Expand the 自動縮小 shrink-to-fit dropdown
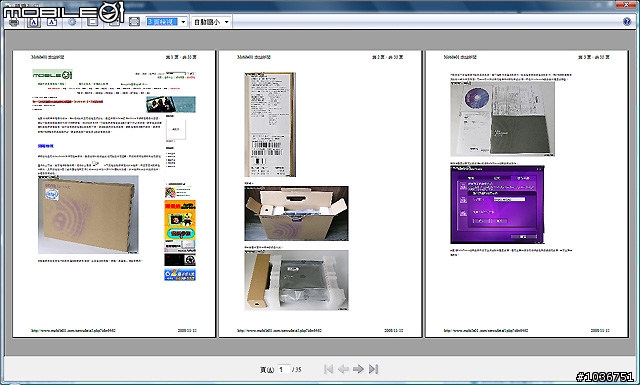Viewport: 640px width, 385px height. pos(211,22)
